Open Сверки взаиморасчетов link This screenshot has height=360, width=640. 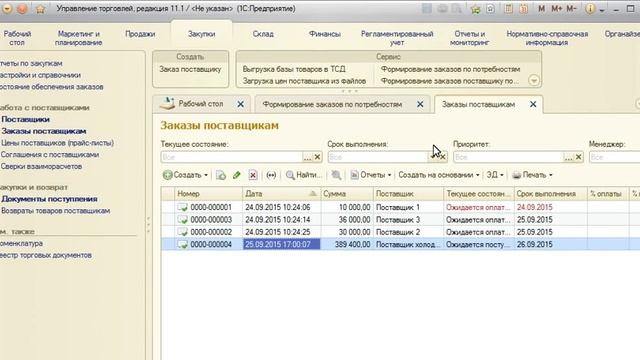tap(41, 167)
